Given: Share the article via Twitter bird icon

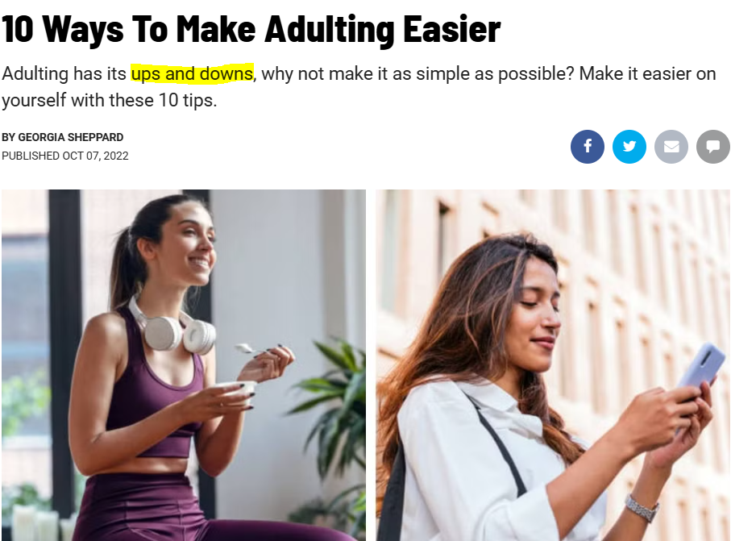Looking at the screenshot, I should [x=629, y=147].
